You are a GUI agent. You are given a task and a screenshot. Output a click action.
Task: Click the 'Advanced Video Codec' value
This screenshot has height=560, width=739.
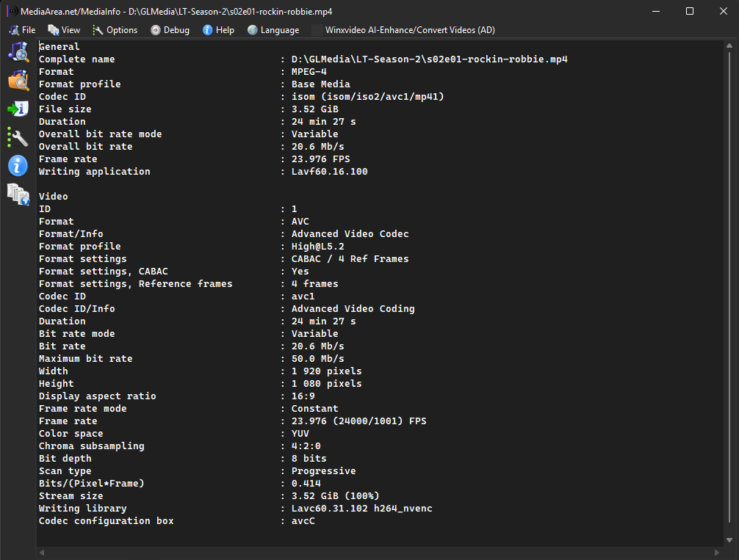(x=350, y=234)
